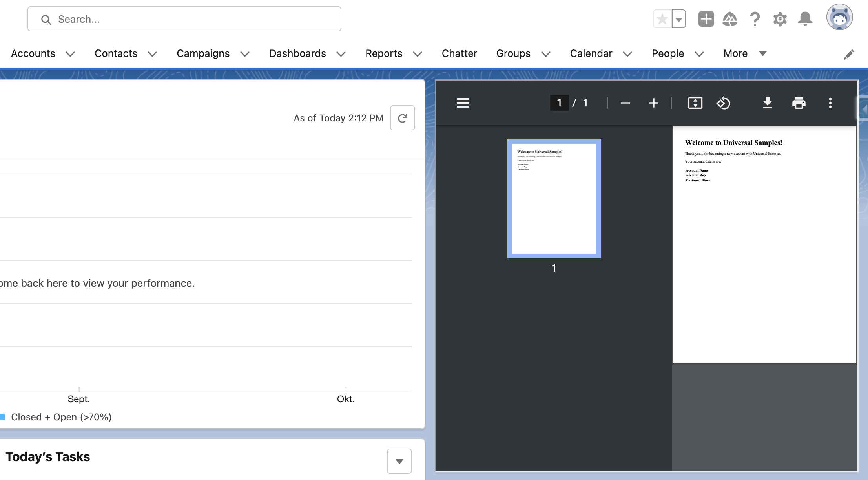Open the global actions plus menu
Viewport: 868px width, 480px height.
[706, 19]
